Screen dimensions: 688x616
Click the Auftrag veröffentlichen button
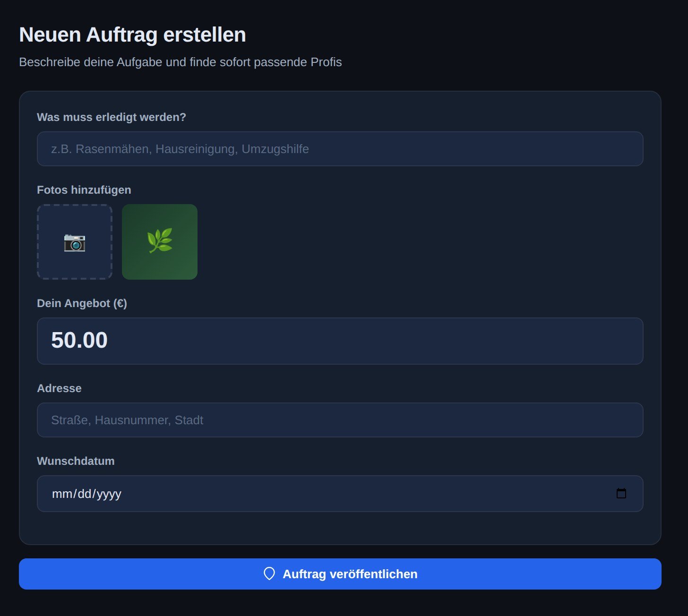click(340, 574)
